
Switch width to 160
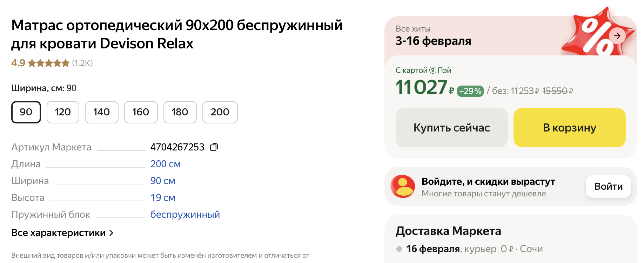pos(141,112)
